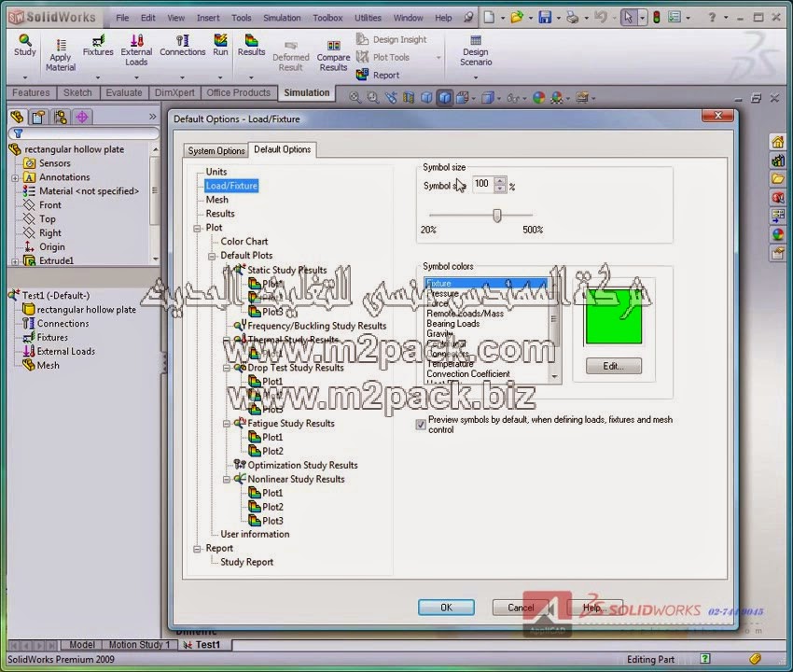Click the New document icon
The width and height of the screenshot is (793, 672).
click(x=489, y=17)
